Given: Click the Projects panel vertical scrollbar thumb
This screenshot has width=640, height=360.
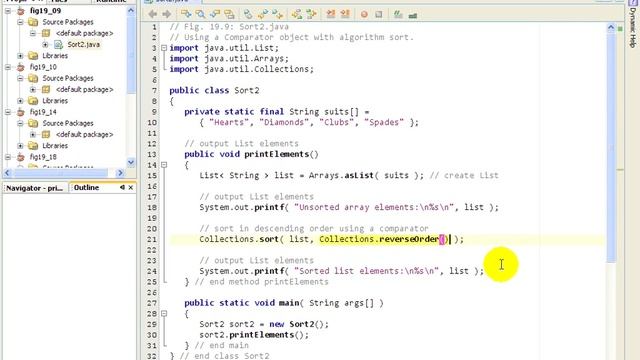Looking at the screenshot, I should (x=131, y=55).
